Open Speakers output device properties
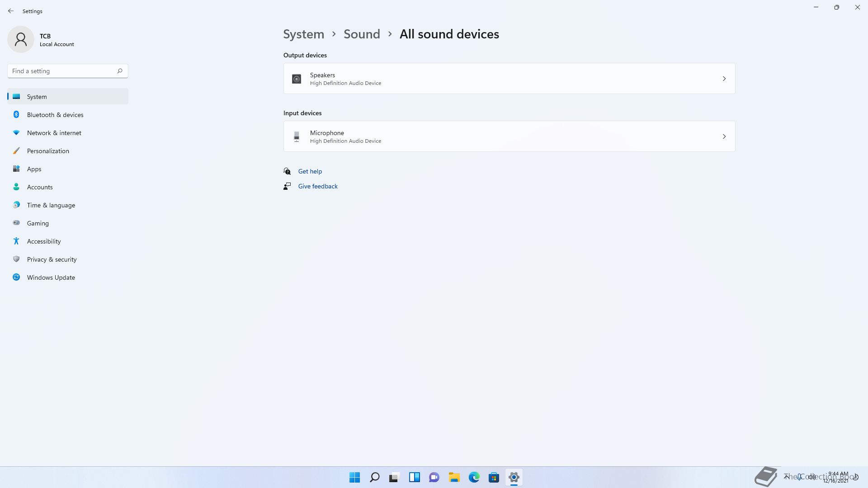 coord(509,79)
